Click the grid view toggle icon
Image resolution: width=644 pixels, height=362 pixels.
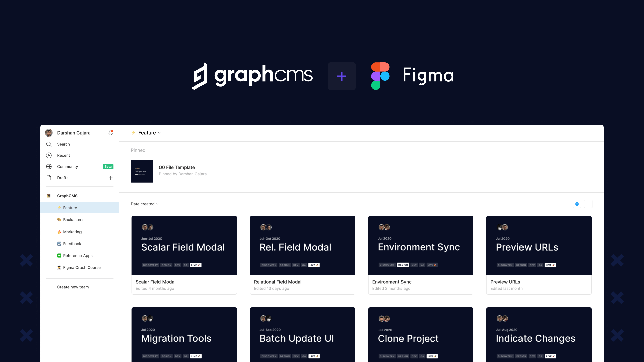coord(577,204)
